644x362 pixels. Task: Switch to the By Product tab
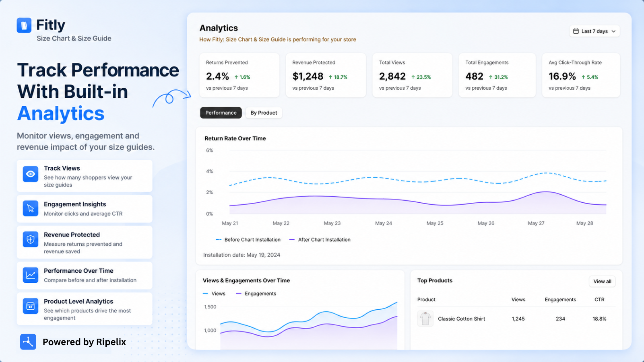pos(264,113)
